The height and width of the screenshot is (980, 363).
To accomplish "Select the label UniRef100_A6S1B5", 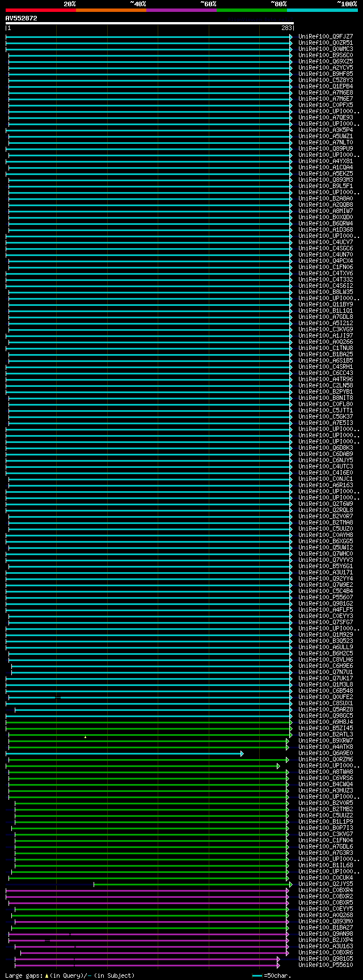I will [x=326, y=360].
